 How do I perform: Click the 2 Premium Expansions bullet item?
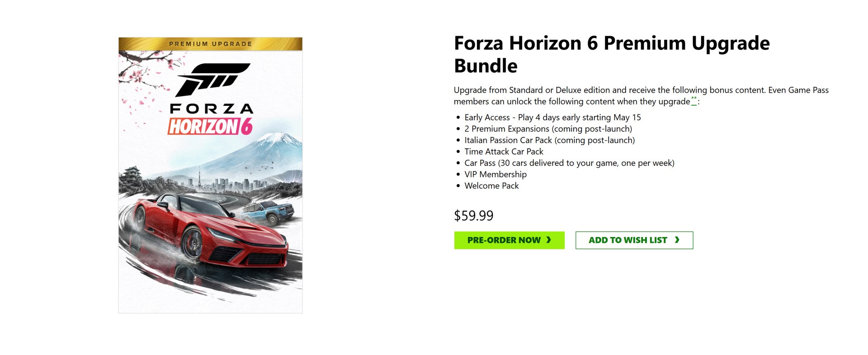tap(548, 129)
